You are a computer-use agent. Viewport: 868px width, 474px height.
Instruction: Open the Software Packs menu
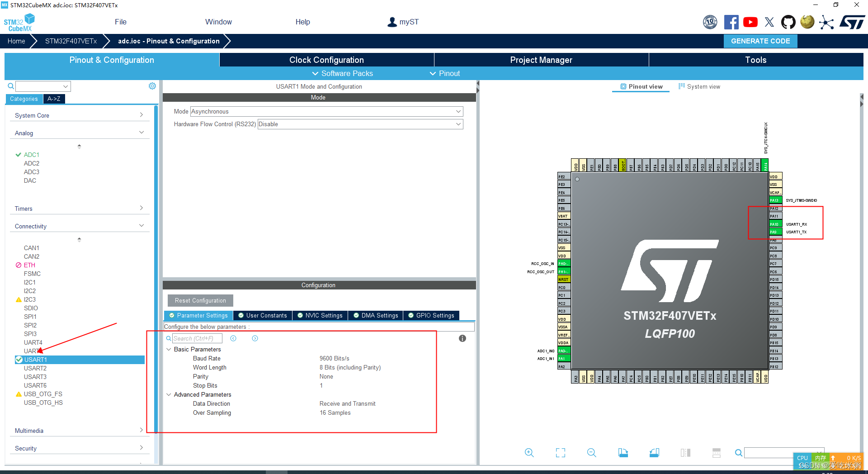pos(343,73)
